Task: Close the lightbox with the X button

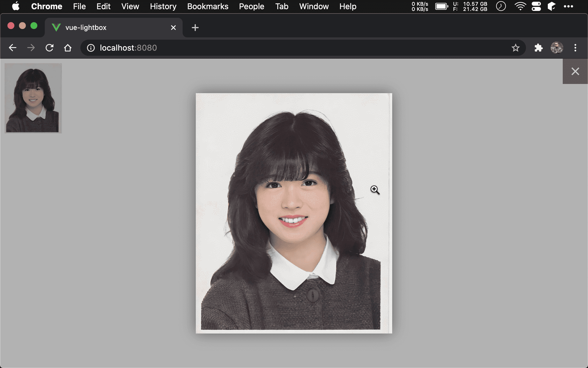Action: [x=575, y=71]
